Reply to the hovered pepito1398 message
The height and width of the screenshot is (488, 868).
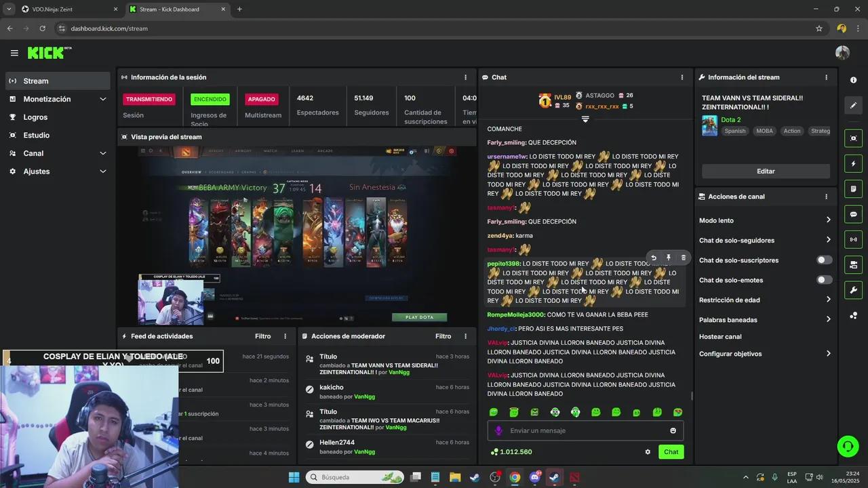coord(653,258)
